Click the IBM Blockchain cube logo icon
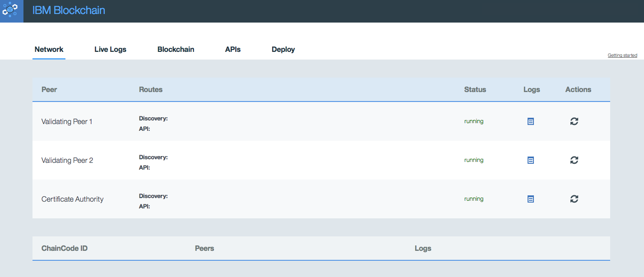The height and width of the screenshot is (277, 644). click(11, 10)
